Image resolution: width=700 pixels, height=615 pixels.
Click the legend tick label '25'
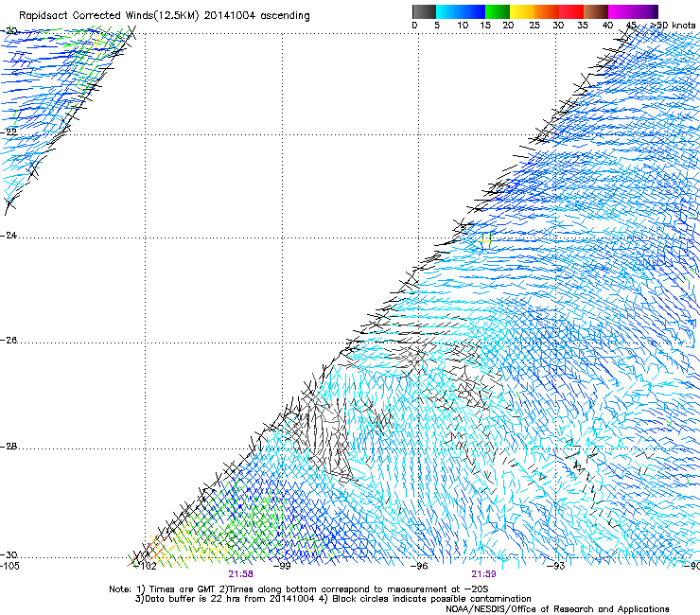pyautogui.click(x=534, y=26)
